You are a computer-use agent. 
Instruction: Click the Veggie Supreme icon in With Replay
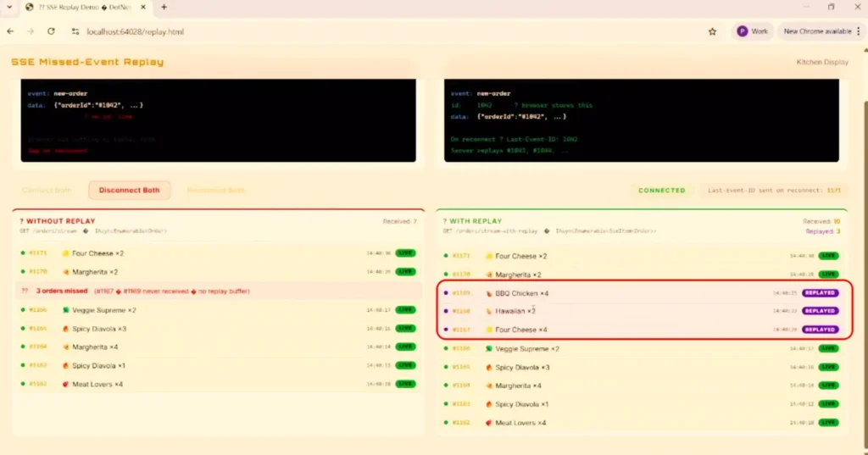click(489, 349)
